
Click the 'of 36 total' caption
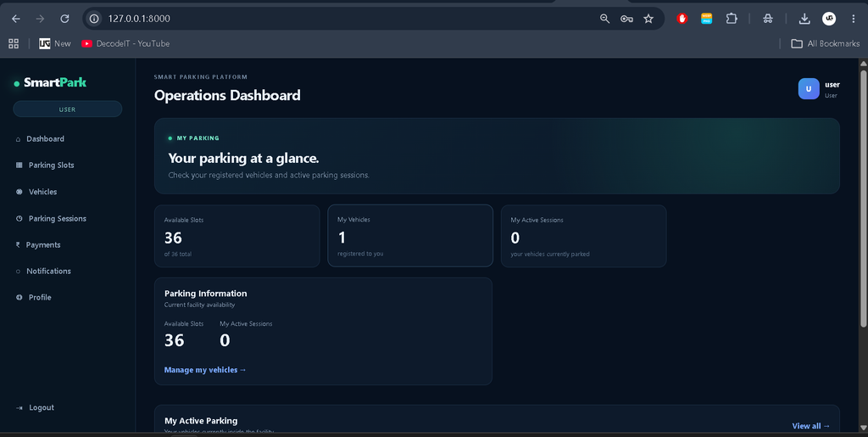pyautogui.click(x=178, y=255)
